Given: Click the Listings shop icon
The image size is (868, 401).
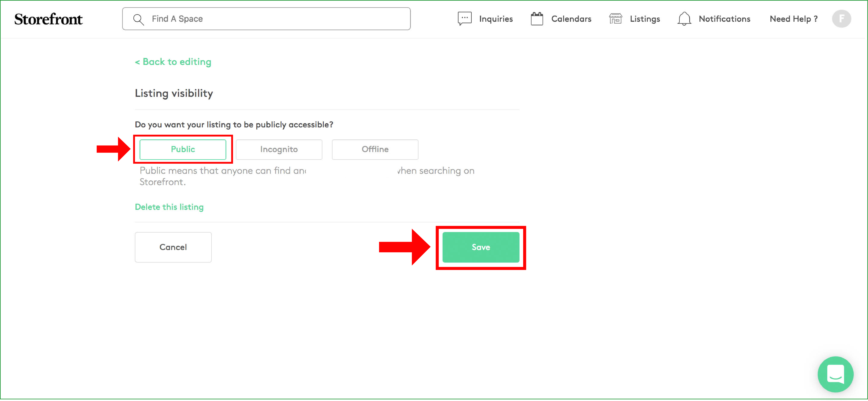Looking at the screenshot, I should 615,19.
